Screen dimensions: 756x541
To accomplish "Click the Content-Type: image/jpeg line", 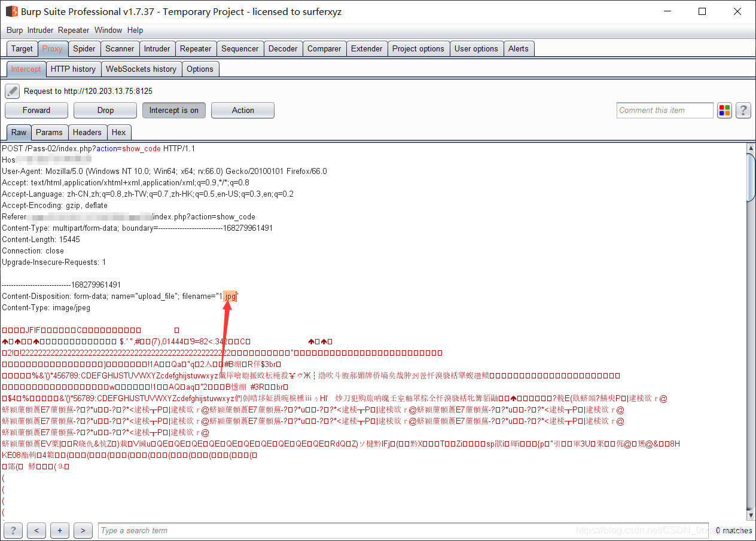I will 46,307.
